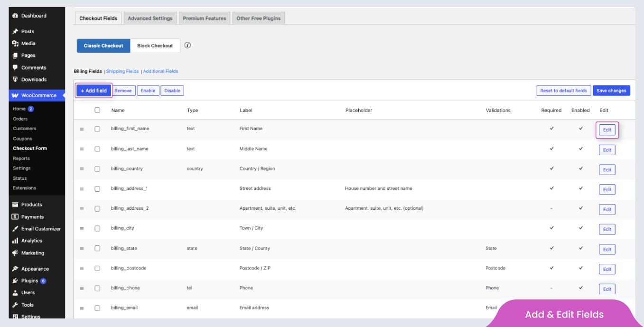The height and width of the screenshot is (327, 644).
Task: Edit the billing_city field row
Action: [x=607, y=229]
